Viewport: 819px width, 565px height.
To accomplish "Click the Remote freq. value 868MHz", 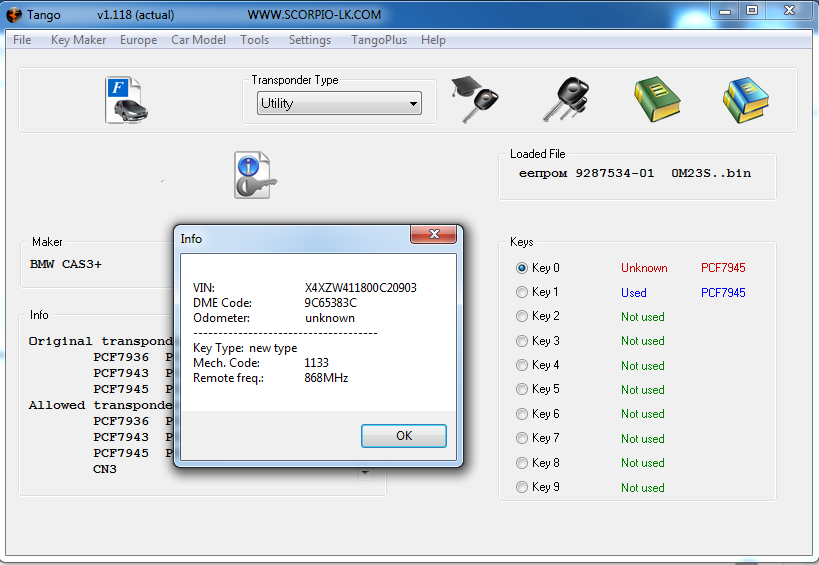I will point(326,378).
